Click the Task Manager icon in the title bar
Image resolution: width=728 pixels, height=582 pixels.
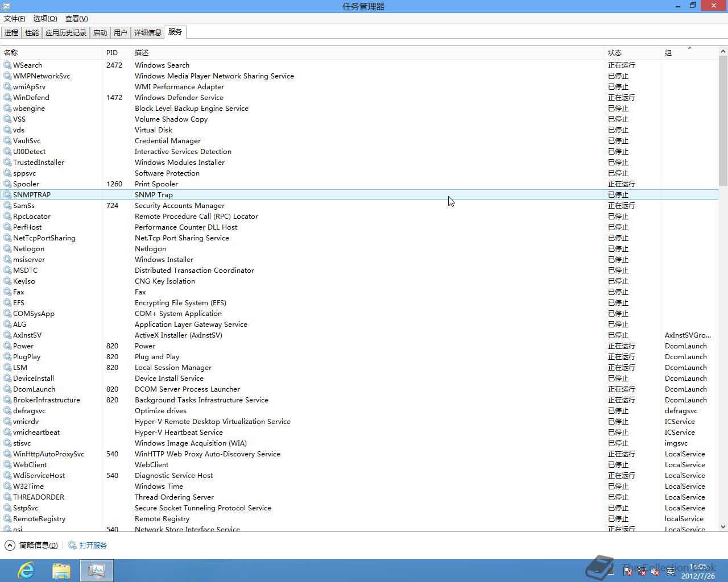pos(6,6)
